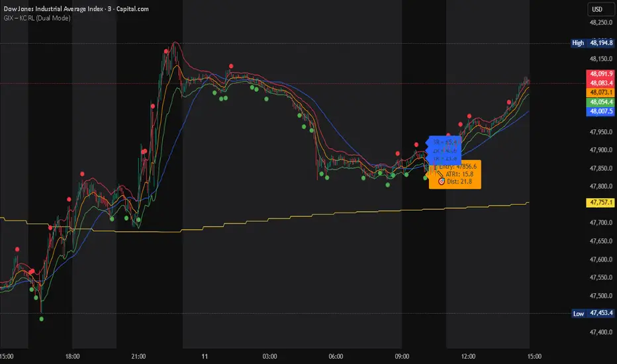Select the red 48,083.4 price tag
This screenshot has width=617, height=364.
[600, 83]
